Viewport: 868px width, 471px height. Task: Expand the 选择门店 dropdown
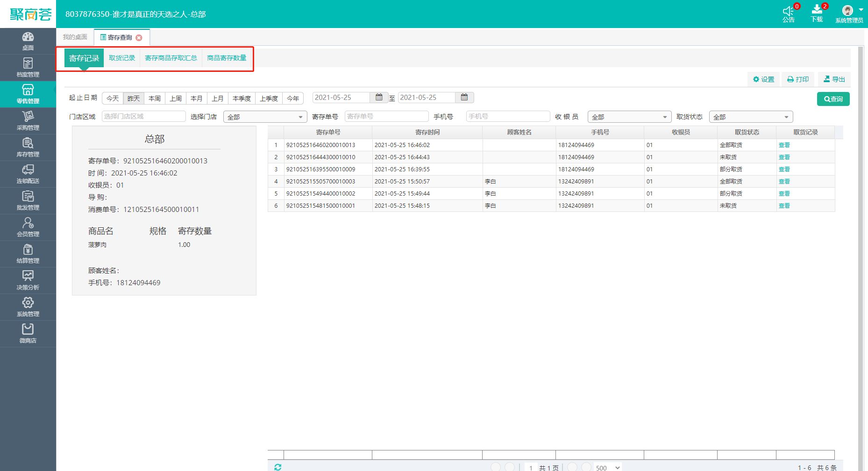[265, 117]
